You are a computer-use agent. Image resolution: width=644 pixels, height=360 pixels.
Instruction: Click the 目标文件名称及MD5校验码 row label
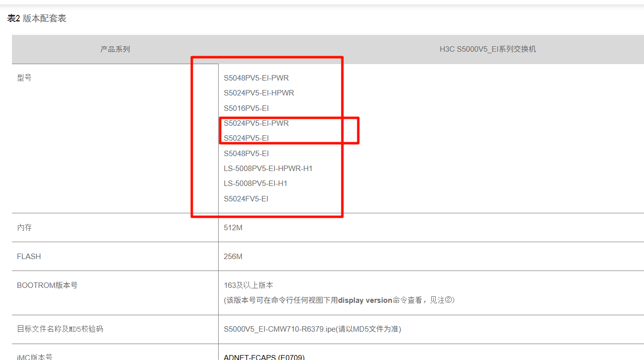click(x=60, y=329)
